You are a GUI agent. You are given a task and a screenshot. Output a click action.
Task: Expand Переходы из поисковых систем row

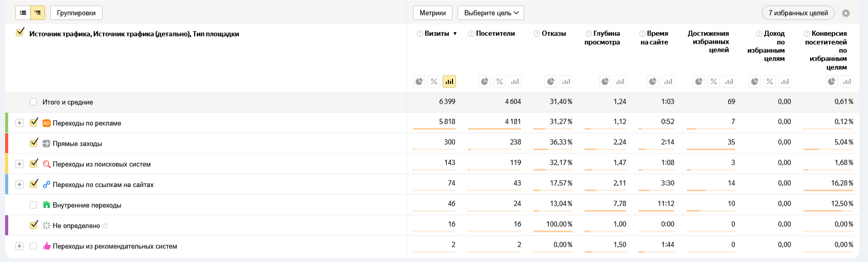(x=19, y=164)
